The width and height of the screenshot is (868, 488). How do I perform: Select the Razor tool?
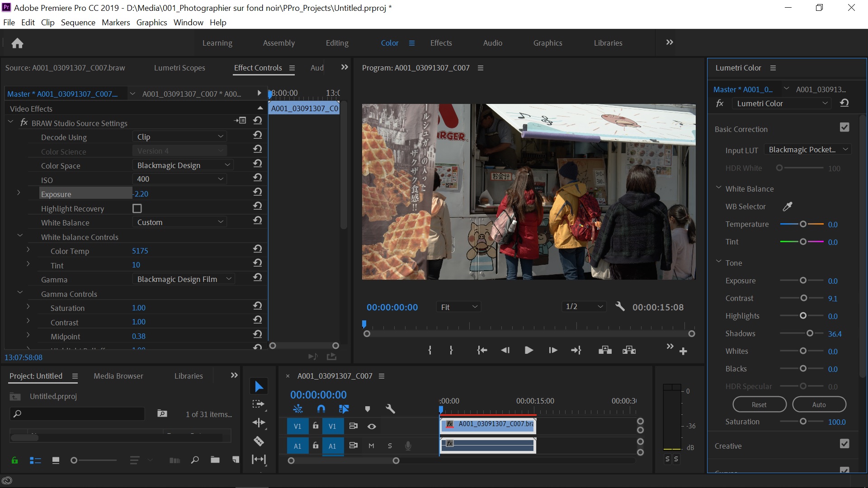[x=259, y=441]
